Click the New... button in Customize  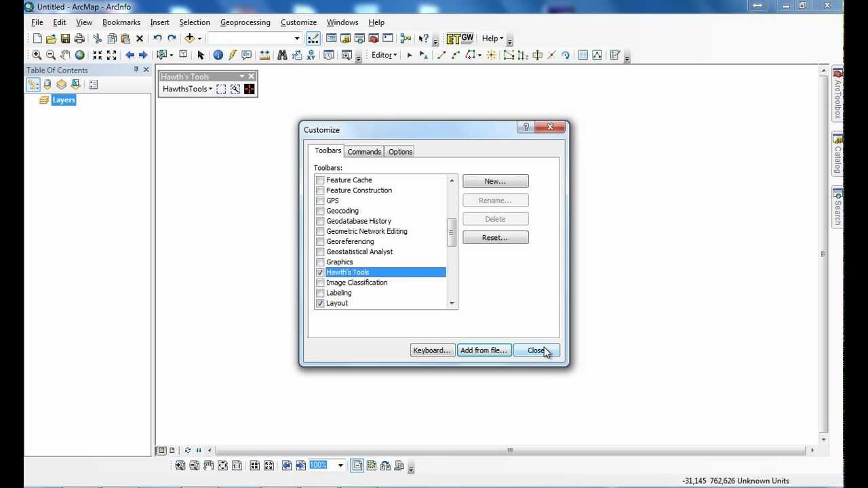point(495,182)
